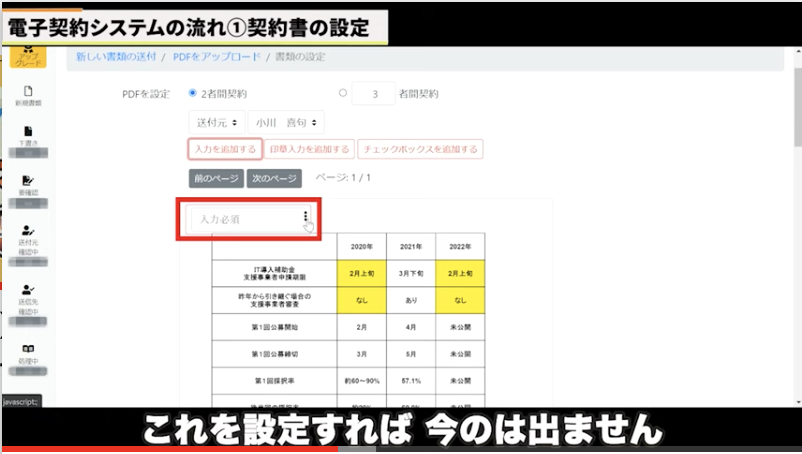Click 印章入力を追加する button
Screen dimensions: 802x454
pyautogui.click(x=311, y=149)
